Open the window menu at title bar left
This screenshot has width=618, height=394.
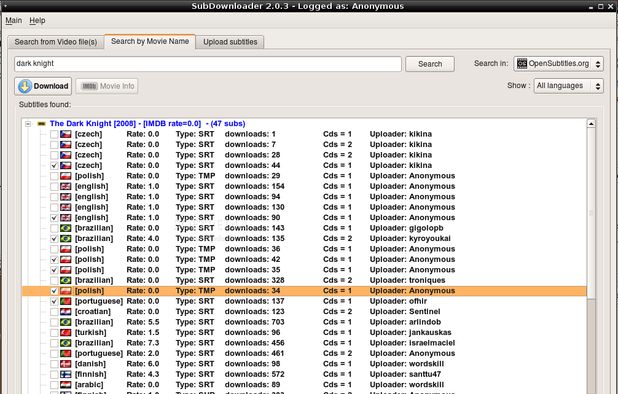point(5,6)
